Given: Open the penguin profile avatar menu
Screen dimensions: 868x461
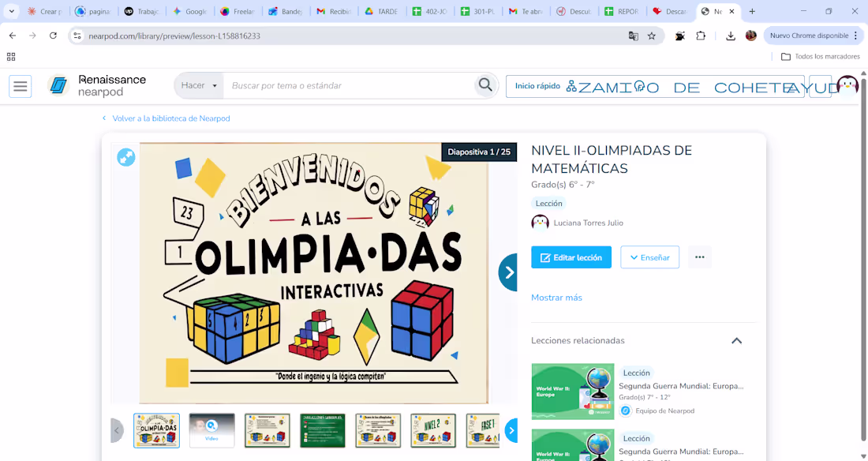Looking at the screenshot, I should (x=847, y=84).
